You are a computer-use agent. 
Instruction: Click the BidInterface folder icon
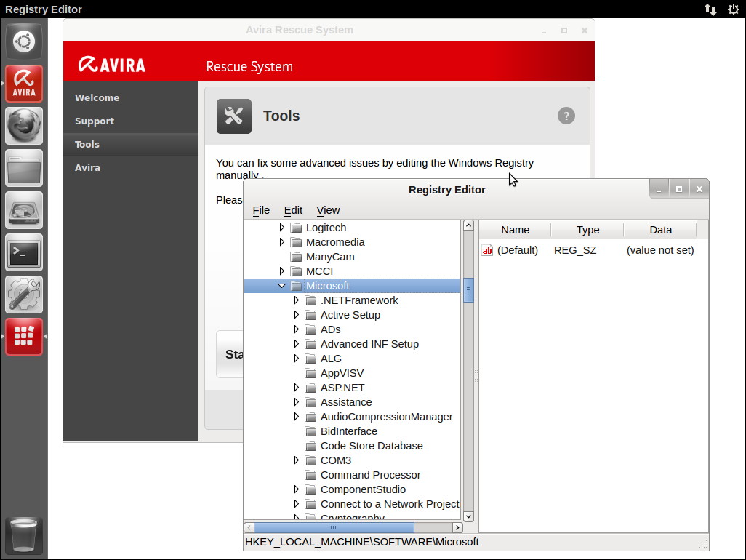pos(310,431)
